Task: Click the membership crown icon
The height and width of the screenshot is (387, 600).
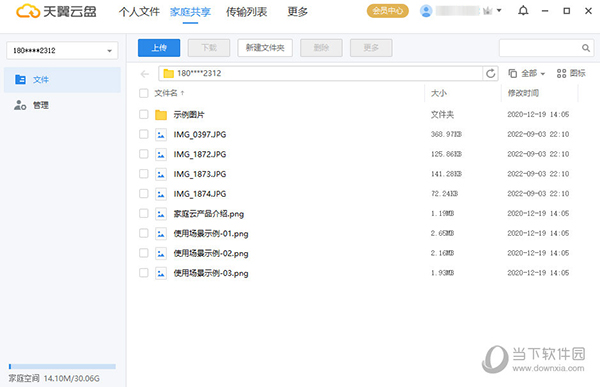Action: point(488,11)
